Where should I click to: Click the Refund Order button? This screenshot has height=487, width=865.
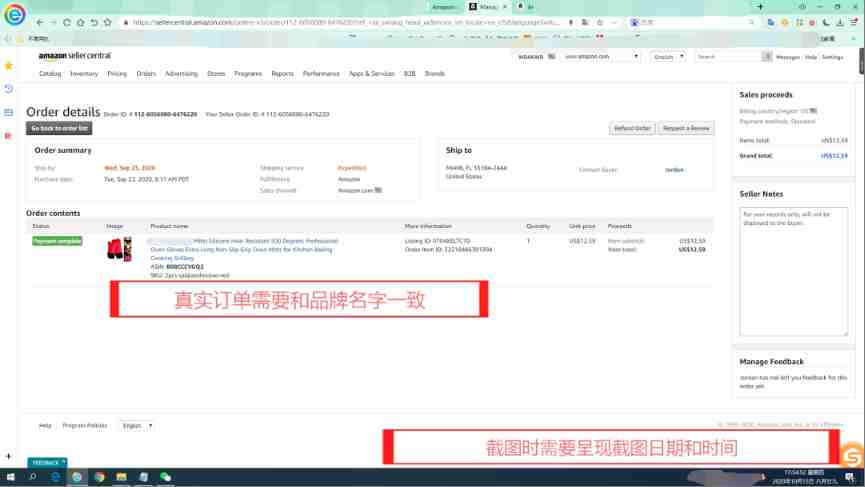point(632,128)
